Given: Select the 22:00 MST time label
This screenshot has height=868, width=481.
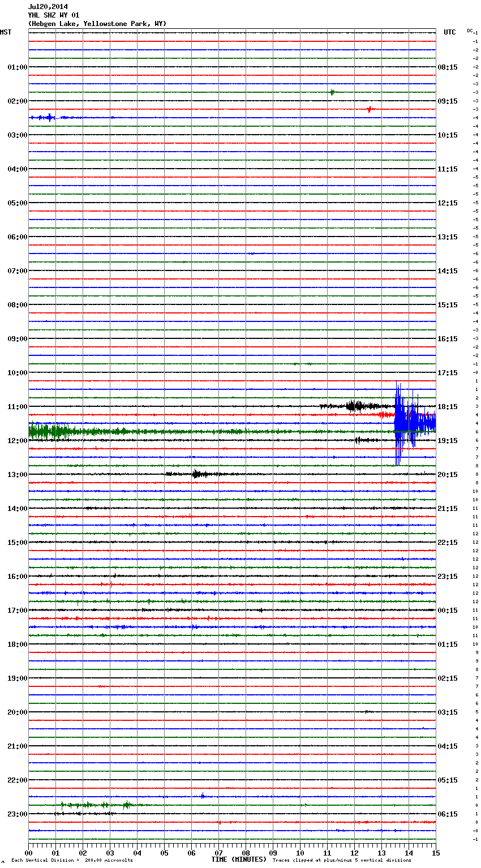Looking at the screenshot, I should click(18, 780).
